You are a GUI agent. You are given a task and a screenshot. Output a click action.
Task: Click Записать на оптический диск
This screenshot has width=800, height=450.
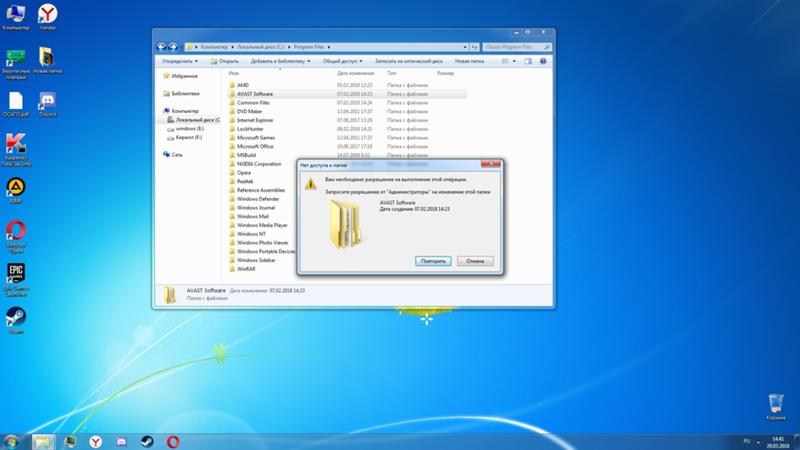coord(408,60)
